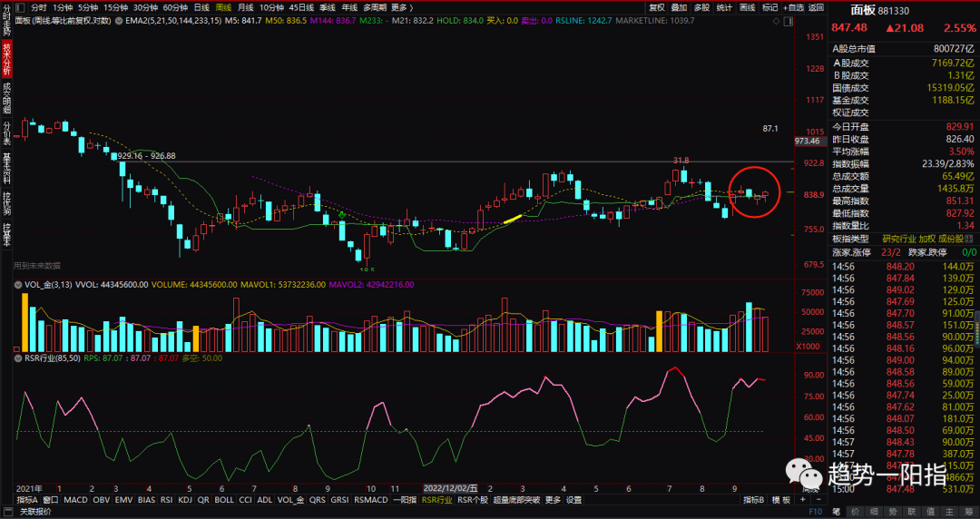Switch to 指标A tab

pos(27,500)
